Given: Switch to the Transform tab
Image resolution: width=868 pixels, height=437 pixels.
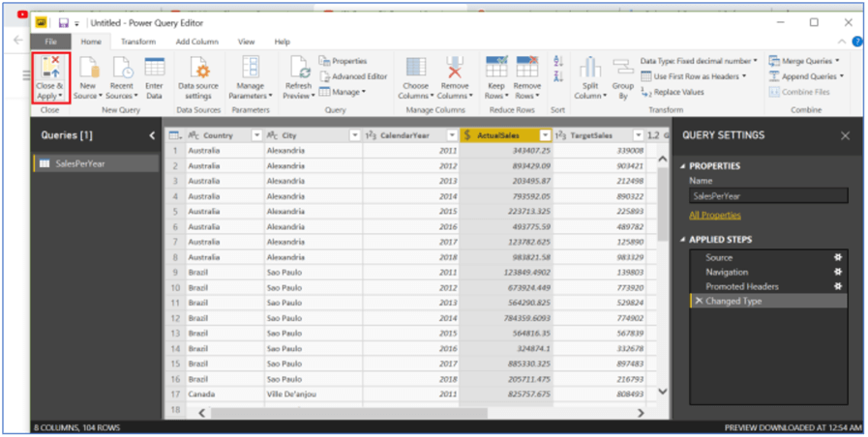Looking at the screenshot, I should (x=138, y=42).
